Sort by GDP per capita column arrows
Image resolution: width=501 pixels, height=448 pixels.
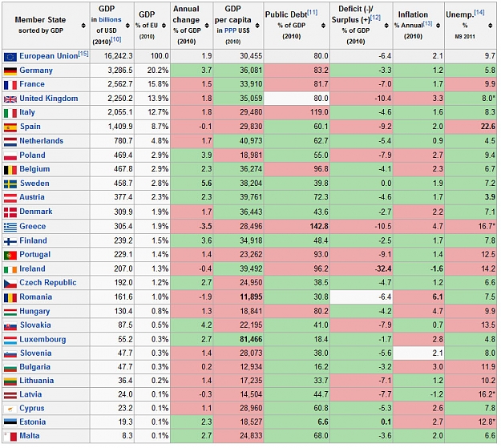point(257,26)
